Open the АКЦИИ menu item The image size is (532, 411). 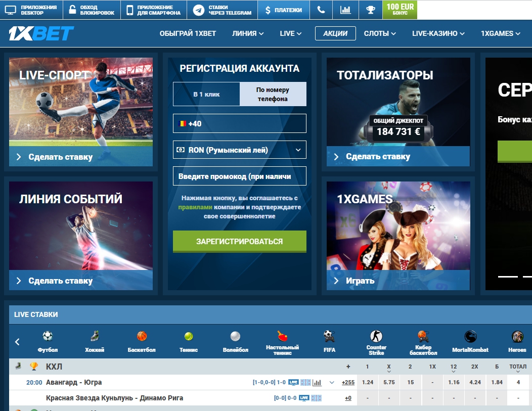[x=335, y=33]
